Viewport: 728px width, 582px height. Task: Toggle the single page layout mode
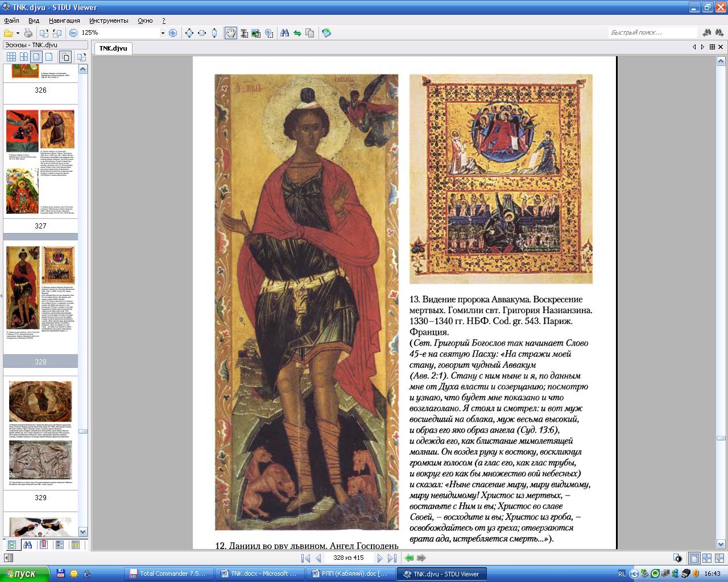[x=694, y=558]
